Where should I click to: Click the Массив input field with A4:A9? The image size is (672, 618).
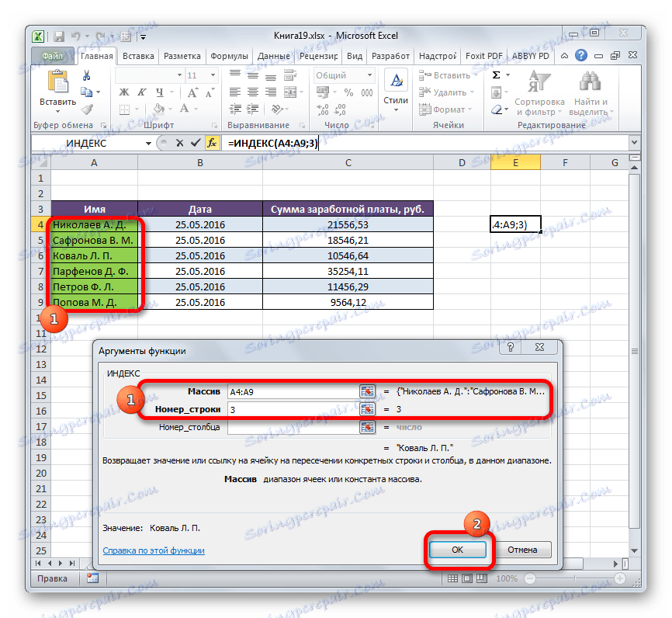click(x=293, y=391)
